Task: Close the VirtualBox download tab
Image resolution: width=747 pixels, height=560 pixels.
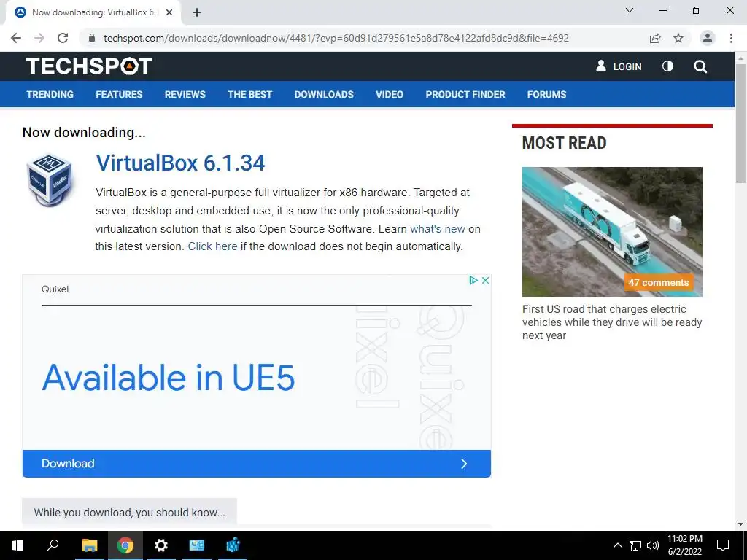Action: pos(169,12)
